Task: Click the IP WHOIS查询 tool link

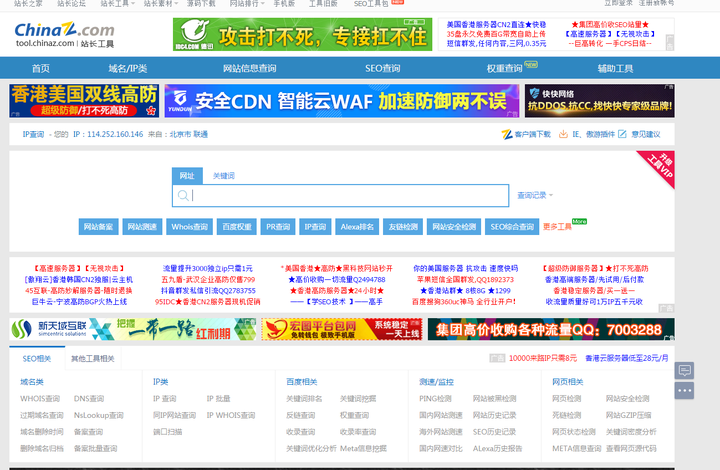Action: click(231, 415)
